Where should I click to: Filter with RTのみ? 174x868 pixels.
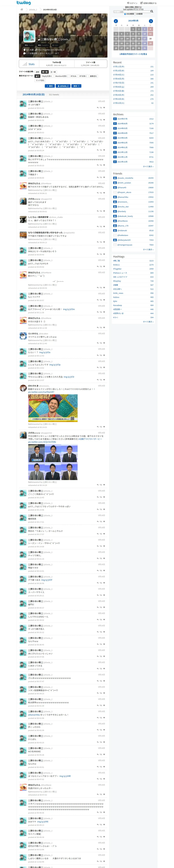point(74,76)
